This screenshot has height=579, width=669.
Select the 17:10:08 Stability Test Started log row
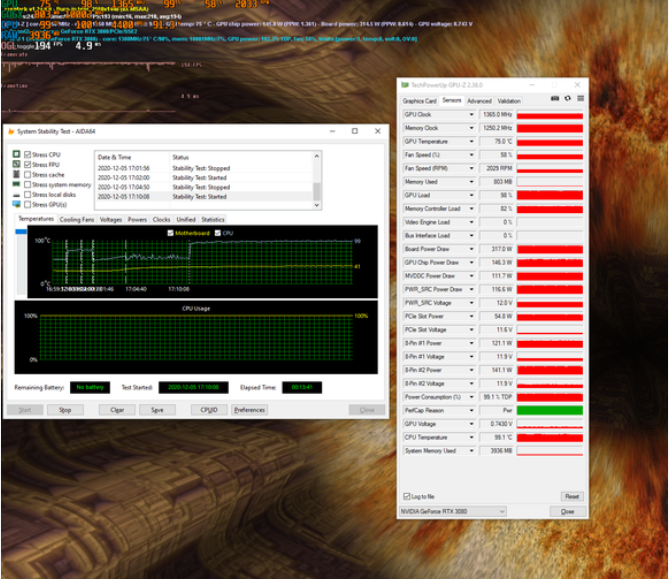coord(204,197)
